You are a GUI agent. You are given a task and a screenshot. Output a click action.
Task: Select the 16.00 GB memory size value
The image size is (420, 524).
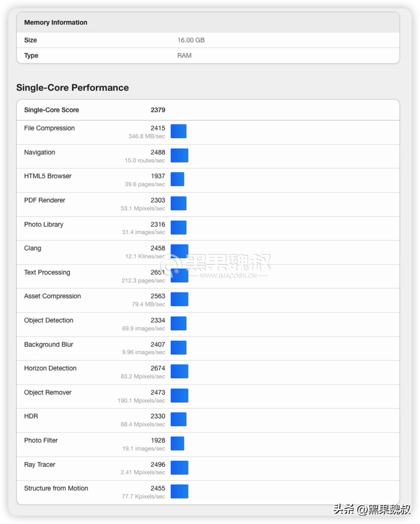(x=191, y=40)
